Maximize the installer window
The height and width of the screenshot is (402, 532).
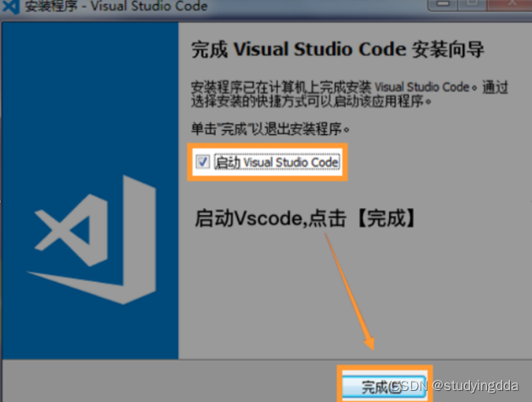click(x=472, y=4)
